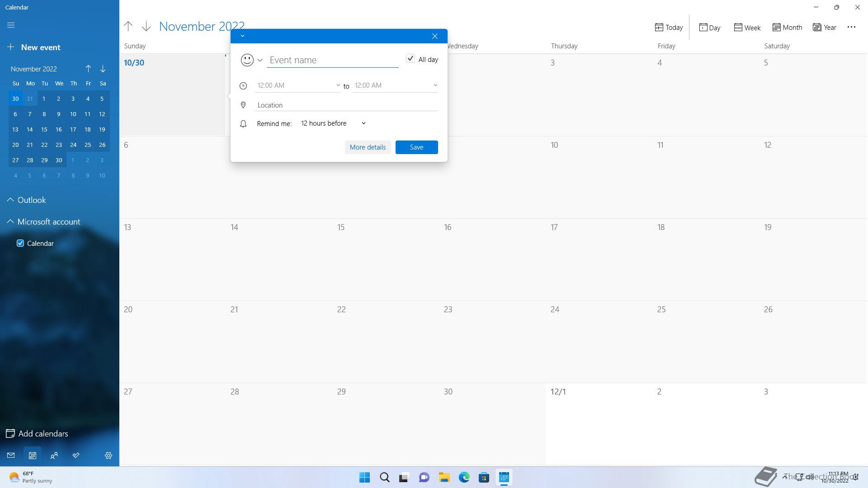The image size is (868, 488).
Task: Go to previous month in mini calendar
Action: [88, 69]
